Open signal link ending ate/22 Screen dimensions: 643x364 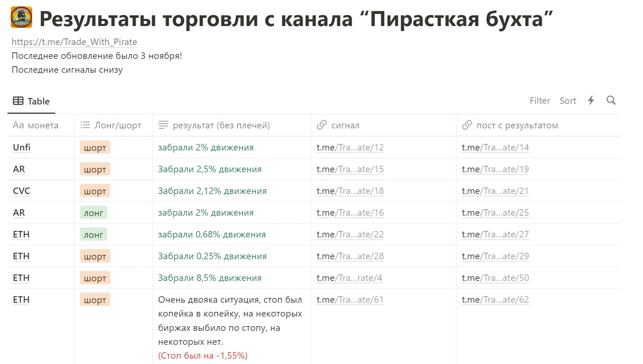click(350, 234)
